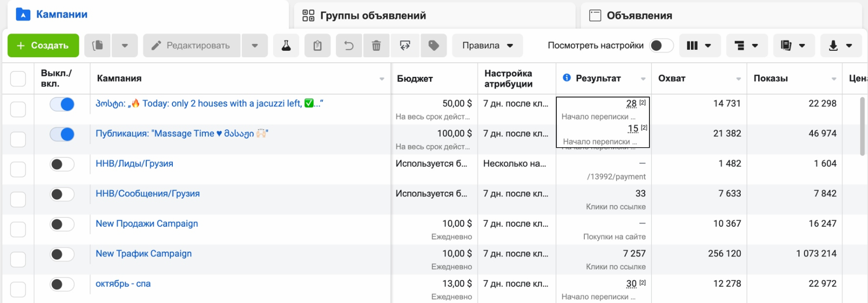
Task: Toggle the Посмотреть настройки switch
Action: 661,46
